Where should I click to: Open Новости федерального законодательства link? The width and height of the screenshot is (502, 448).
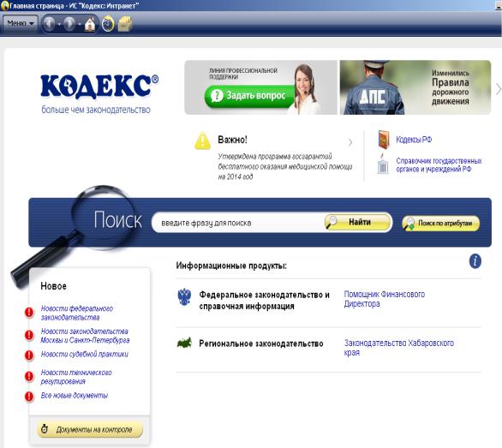point(77,313)
